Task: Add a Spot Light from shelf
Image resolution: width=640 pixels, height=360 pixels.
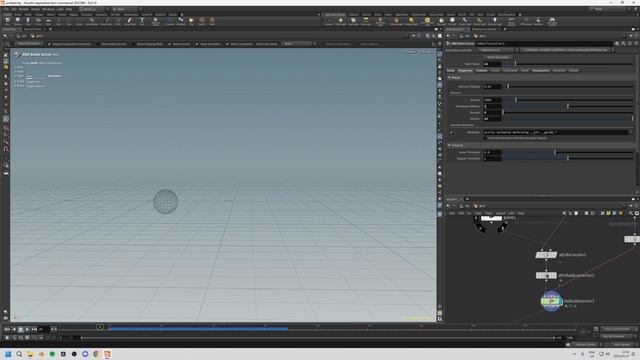Action: [353, 21]
